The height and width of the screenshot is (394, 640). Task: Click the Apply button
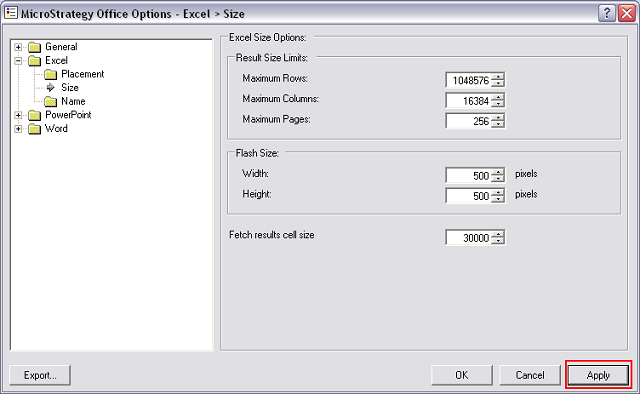coord(598,375)
